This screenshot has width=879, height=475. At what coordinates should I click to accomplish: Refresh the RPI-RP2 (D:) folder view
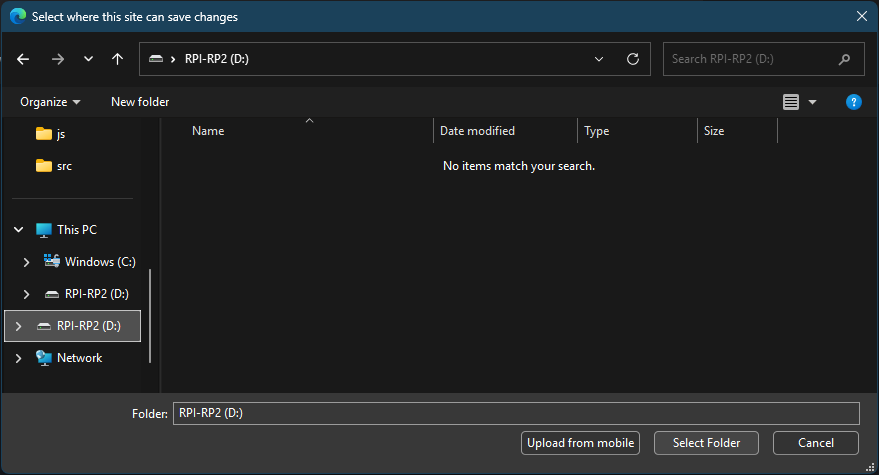[632, 59]
